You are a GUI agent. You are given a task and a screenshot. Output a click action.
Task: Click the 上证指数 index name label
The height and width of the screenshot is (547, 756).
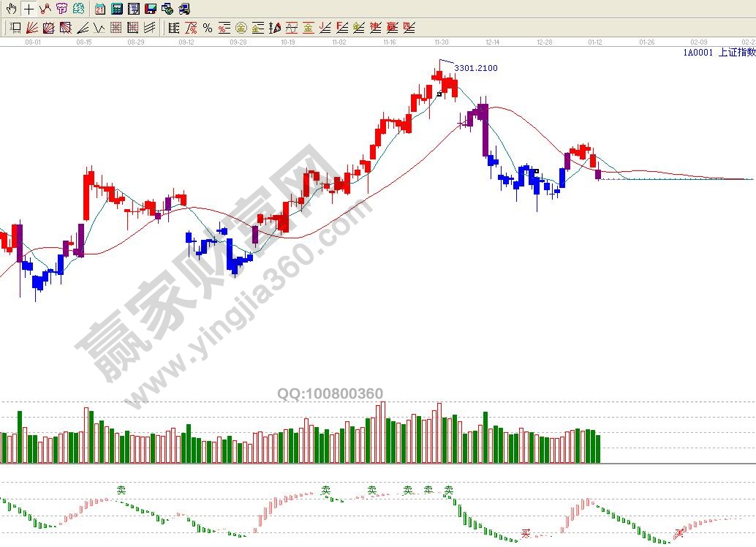(x=737, y=52)
